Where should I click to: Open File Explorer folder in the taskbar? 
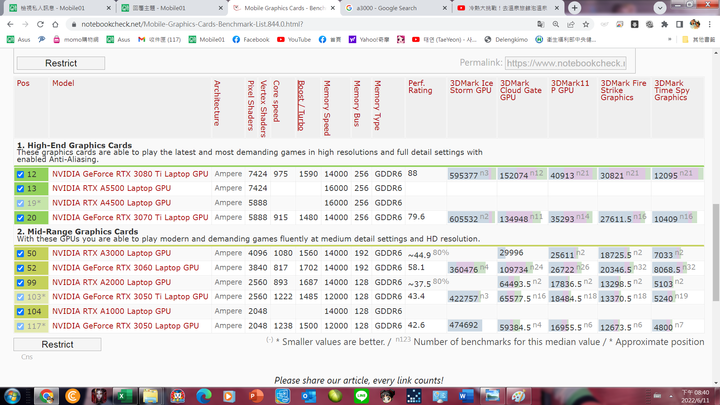point(151,396)
